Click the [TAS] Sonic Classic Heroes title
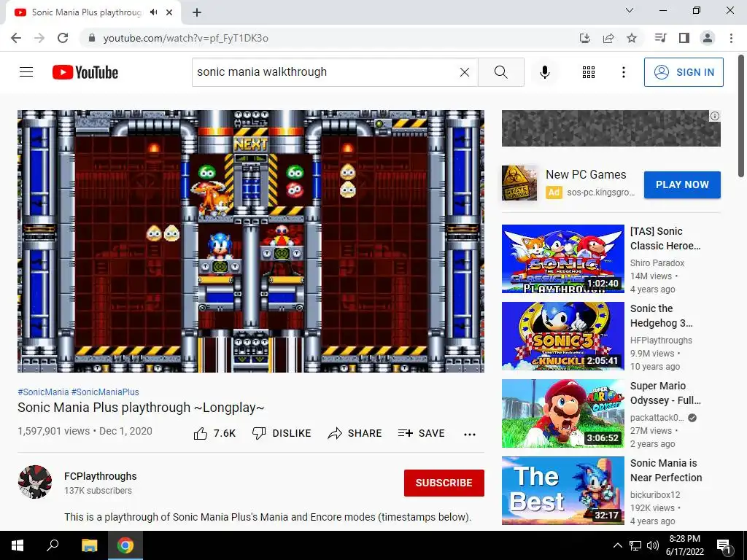This screenshot has height=560, width=747. 665,238
